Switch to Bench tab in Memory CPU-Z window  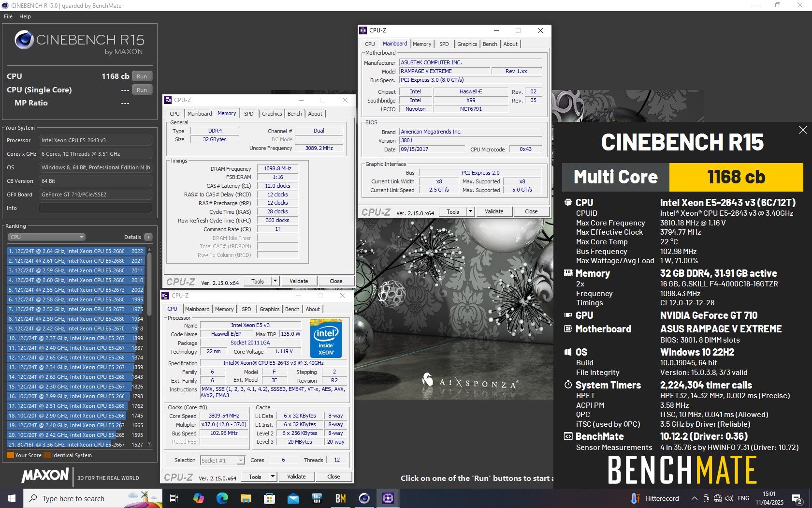[295, 114]
